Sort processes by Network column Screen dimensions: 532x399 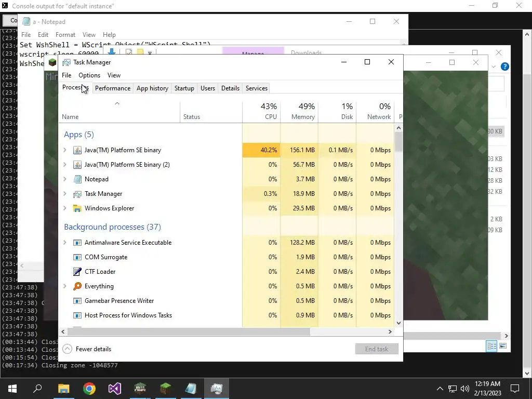point(375,111)
